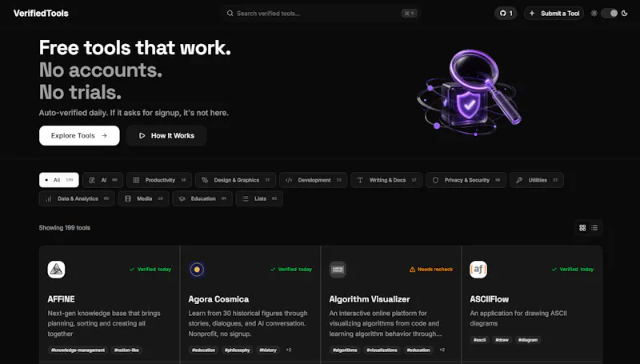Filter by the Education category
This screenshot has width=640, height=364.
[x=202, y=198]
